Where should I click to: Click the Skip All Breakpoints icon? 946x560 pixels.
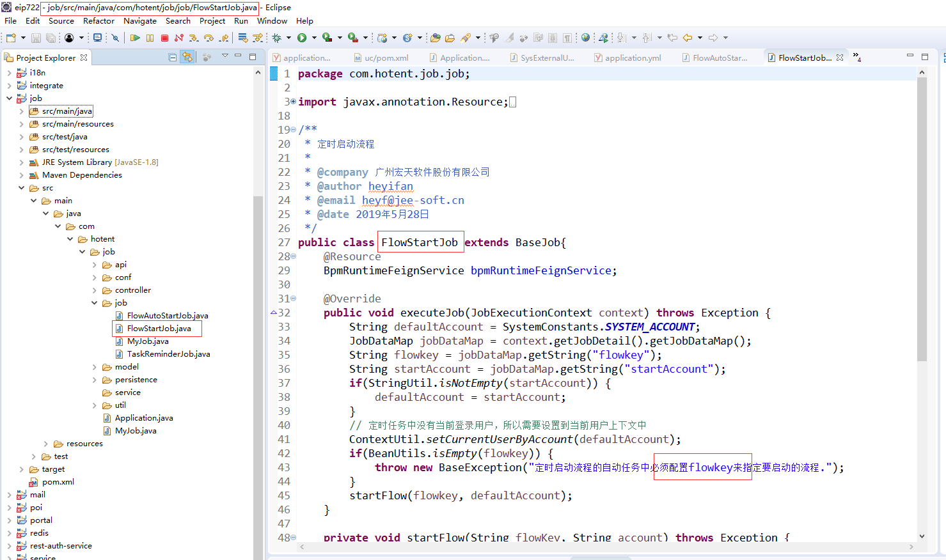[116, 38]
